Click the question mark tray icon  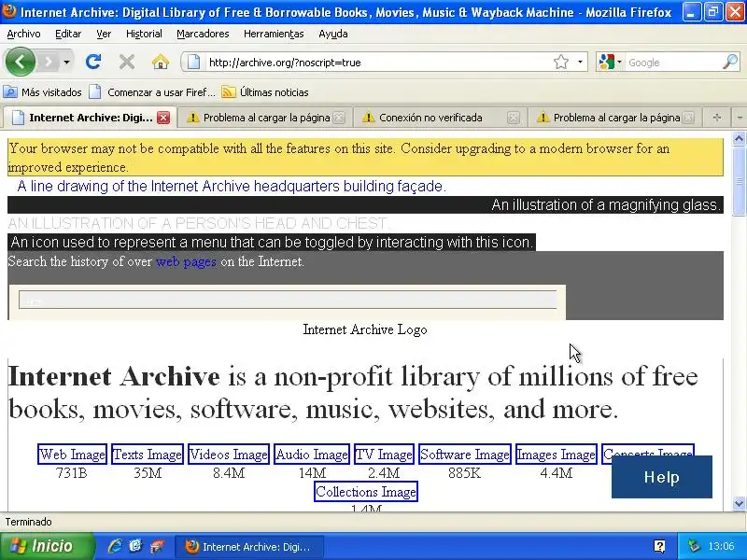coord(659,546)
